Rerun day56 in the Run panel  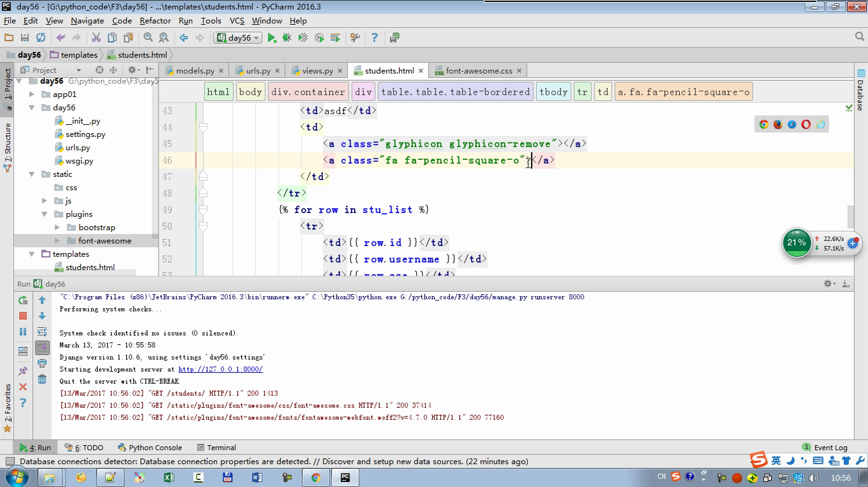tap(23, 300)
